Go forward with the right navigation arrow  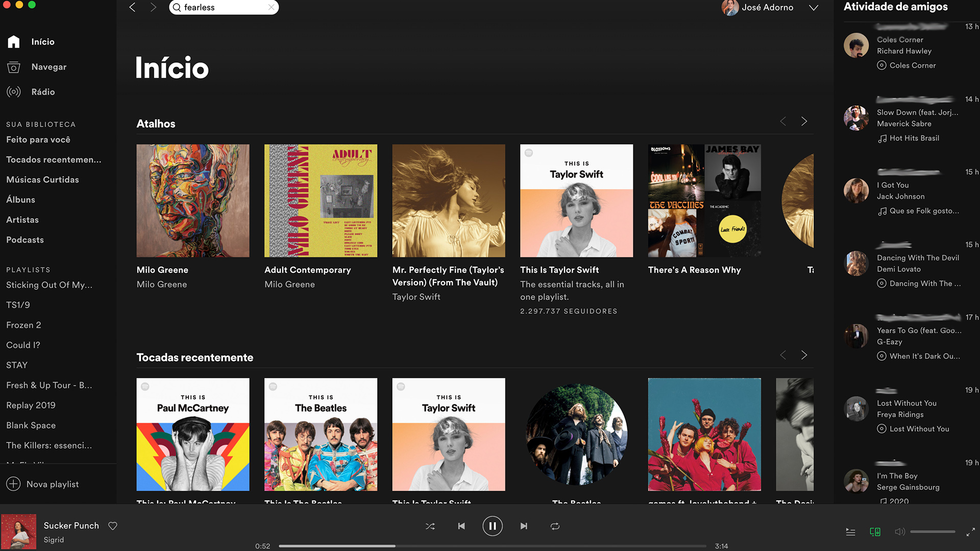click(x=153, y=7)
